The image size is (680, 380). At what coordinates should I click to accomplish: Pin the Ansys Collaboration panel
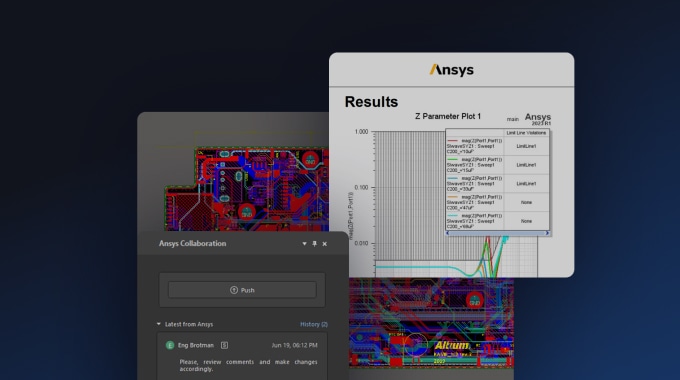[x=314, y=244]
